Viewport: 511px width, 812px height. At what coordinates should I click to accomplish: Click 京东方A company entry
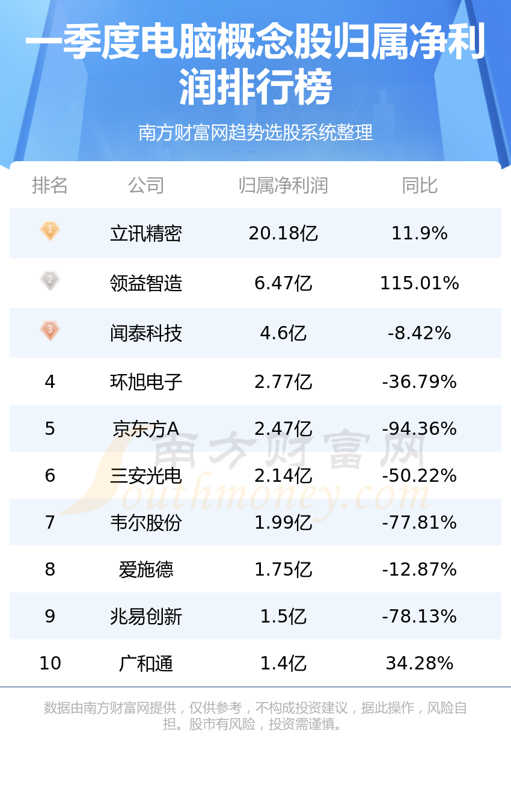[146, 429]
